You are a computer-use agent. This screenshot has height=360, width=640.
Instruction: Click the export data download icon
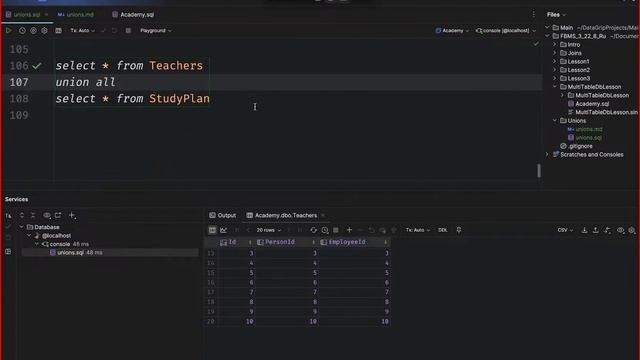tap(584, 230)
